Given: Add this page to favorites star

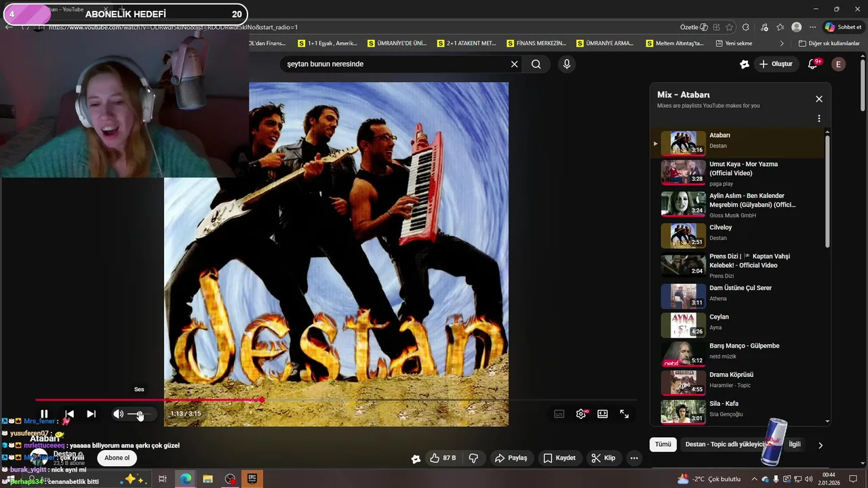Looking at the screenshot, I should [730, 27].
